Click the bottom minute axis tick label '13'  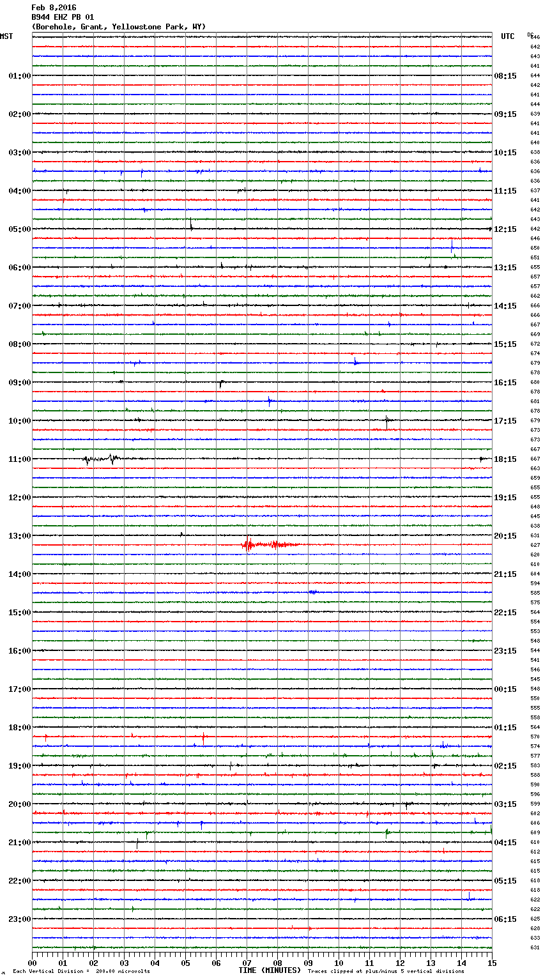(431, 963)
